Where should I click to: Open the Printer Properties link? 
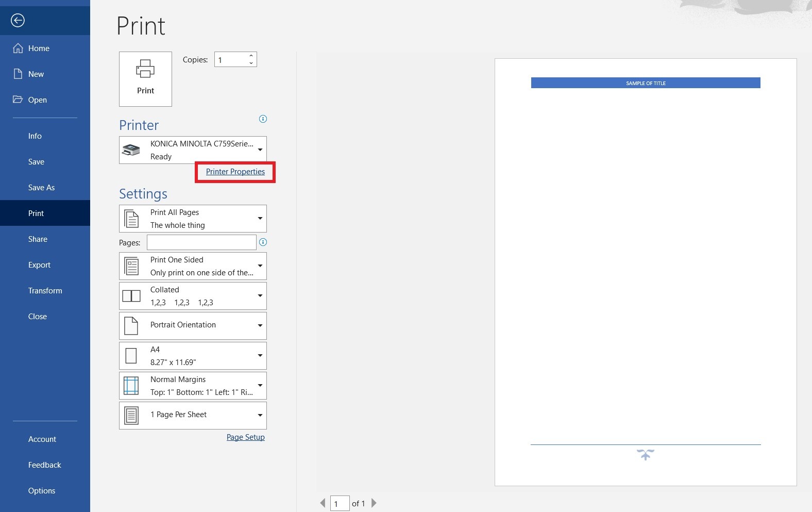pyautogui.click(x=235, y=172)
